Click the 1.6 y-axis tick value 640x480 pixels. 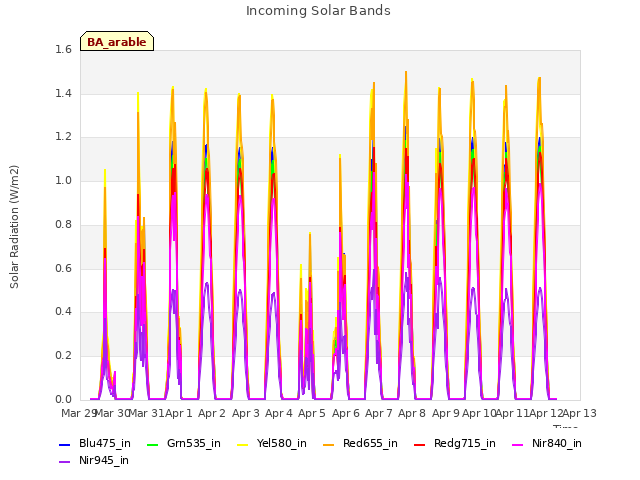tap(63, 50)
